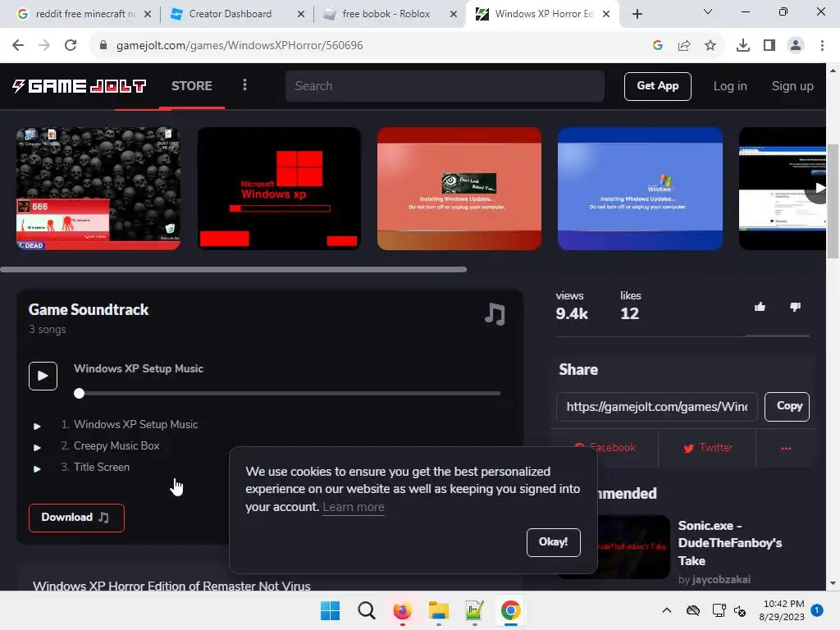840x630 pixels.
Task: Close the Creator Dashboard tab
Action: click(x=301, y=14)
